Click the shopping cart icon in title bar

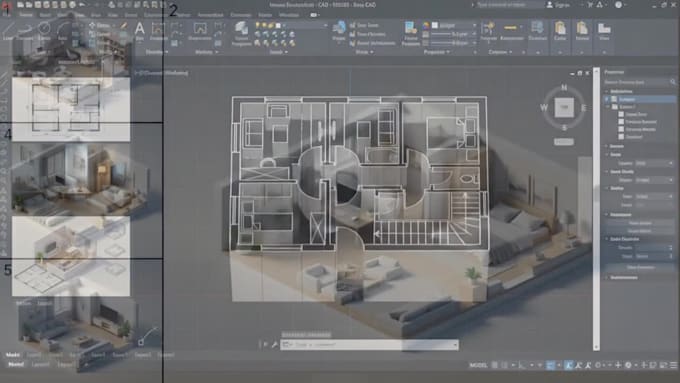tap(590, 5)
